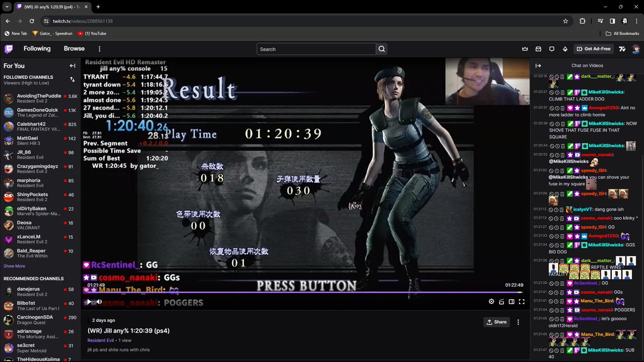Collapse the left sidebar arrow
This screenshot has height=362, width=644.
coord(72,65)
